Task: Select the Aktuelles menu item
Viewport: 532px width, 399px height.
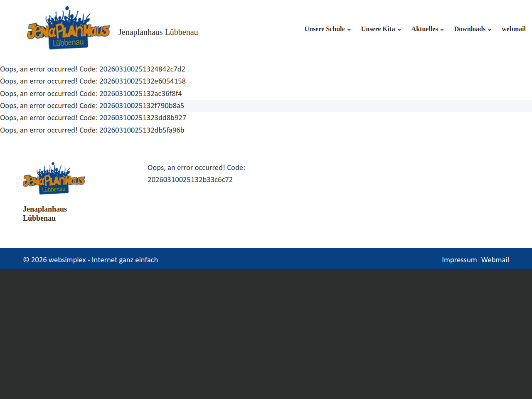Action: tap(424, 29)
